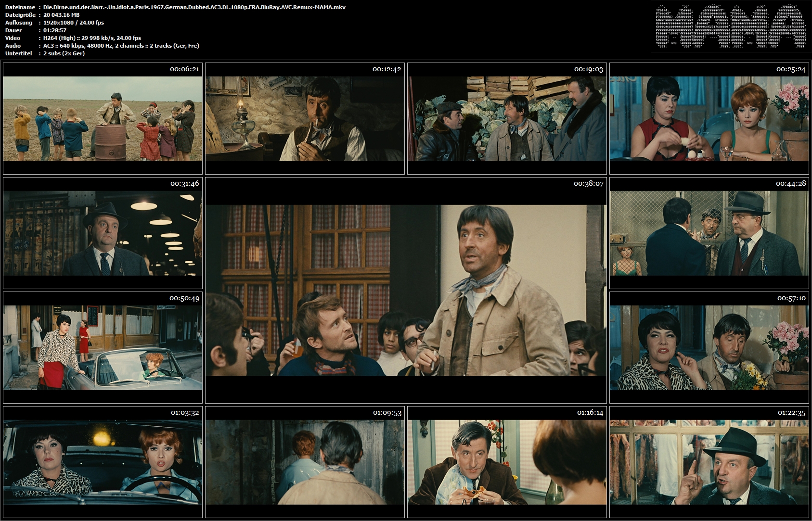Select the video codec line starting with H264

click(92, 38)
